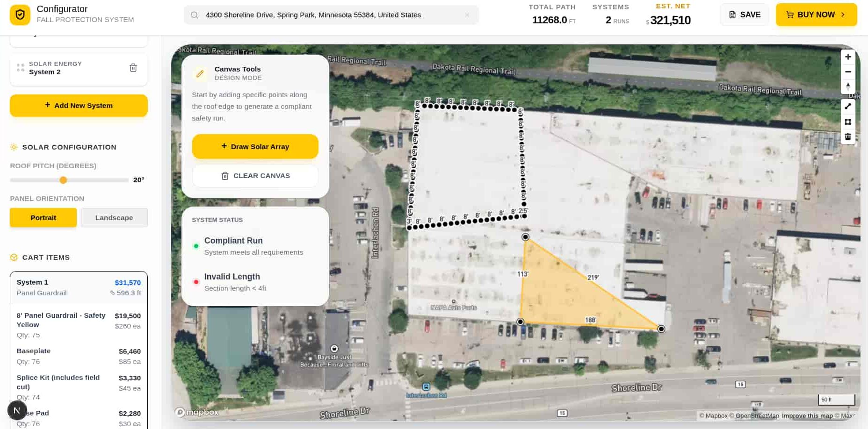
Task: Select Portrait panel orientation
Action: (43, 218)
